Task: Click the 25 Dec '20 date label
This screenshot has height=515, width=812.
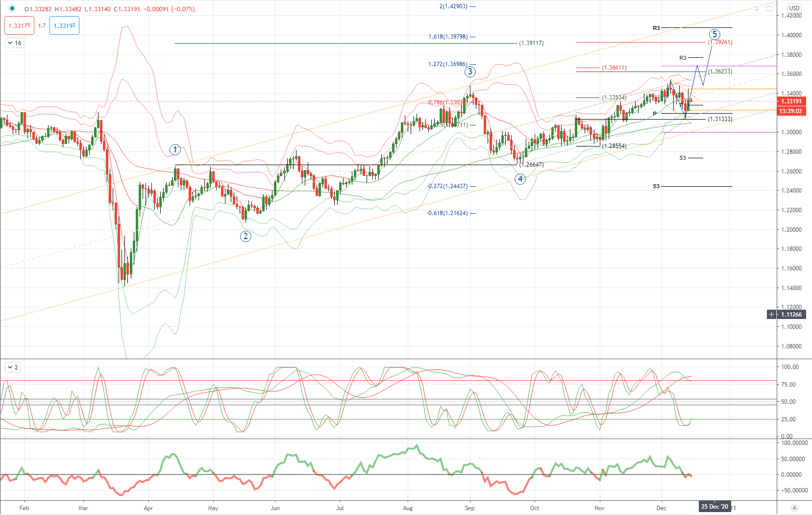Action: 714,507
